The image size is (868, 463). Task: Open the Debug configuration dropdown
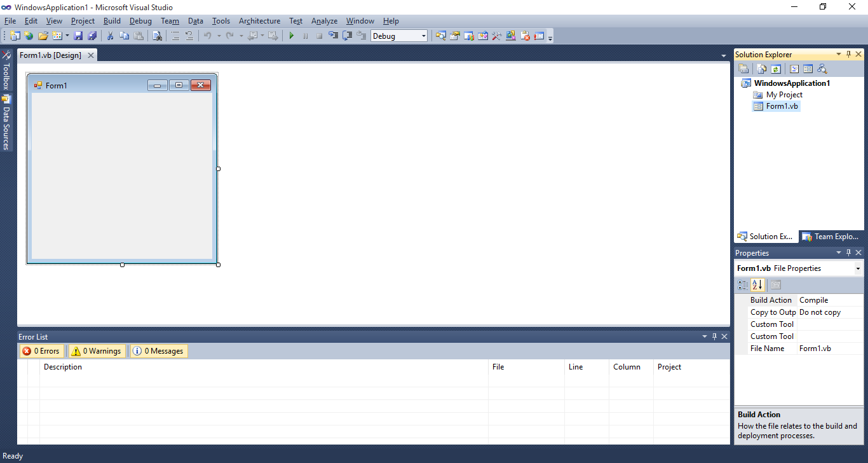pos(424,36)
